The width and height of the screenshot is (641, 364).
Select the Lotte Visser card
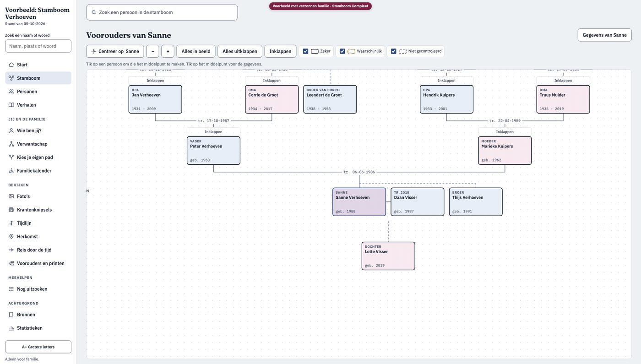(x=388, y=256)
